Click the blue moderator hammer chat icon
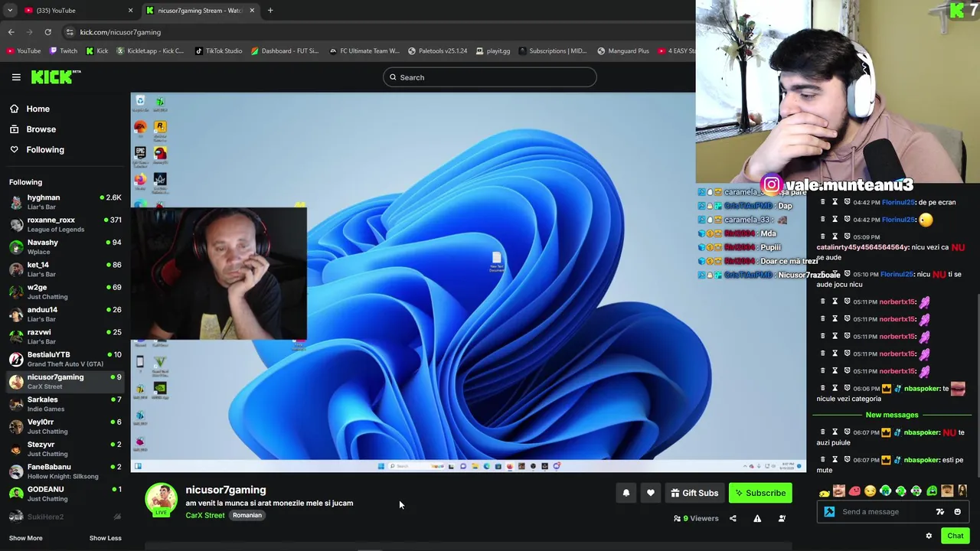Image resolution: width=980 pixels, height=551 pixels. 829,512
